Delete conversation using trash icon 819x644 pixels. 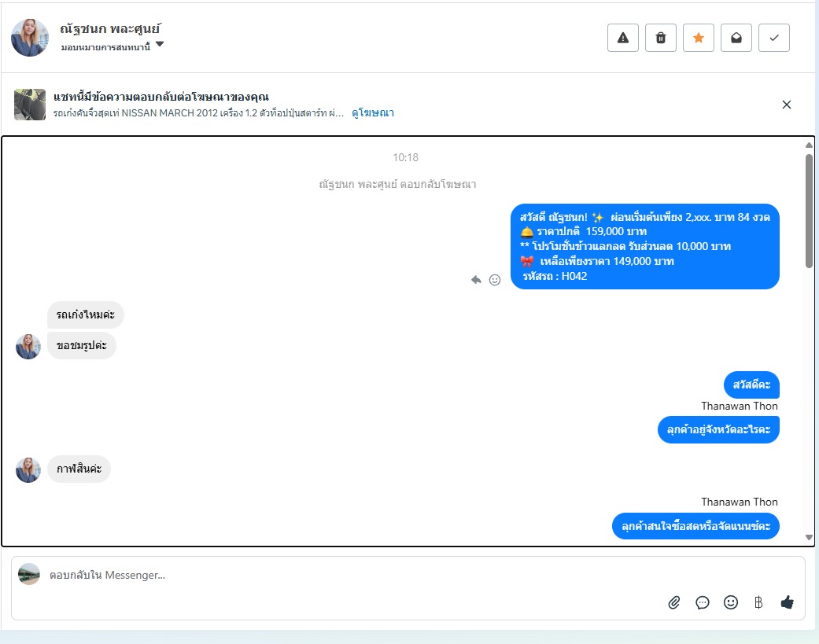(661, 38)
